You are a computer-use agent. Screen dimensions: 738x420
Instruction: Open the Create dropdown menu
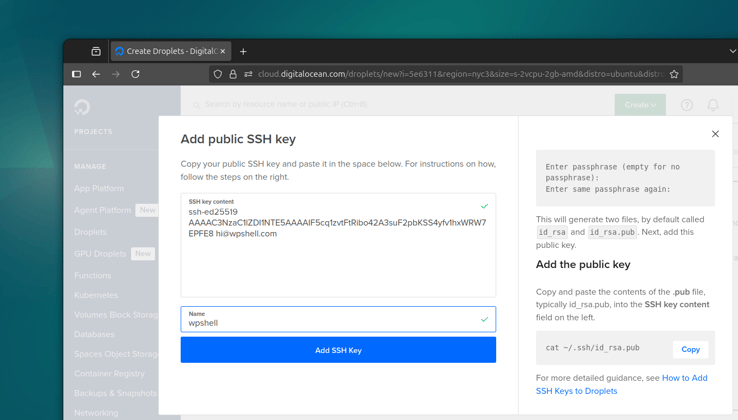coord(640,105)
